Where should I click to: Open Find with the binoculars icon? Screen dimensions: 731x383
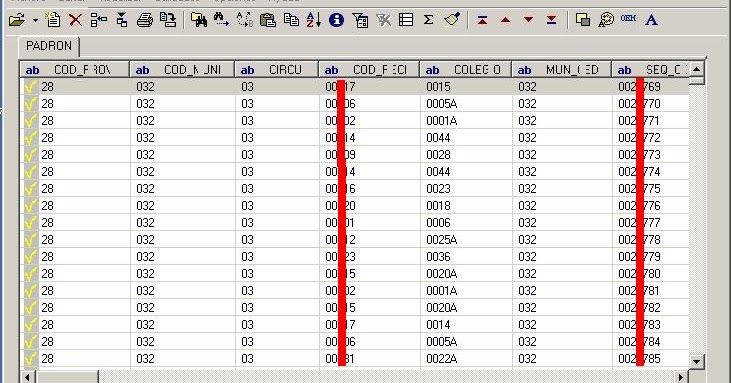tap(199, 20)
